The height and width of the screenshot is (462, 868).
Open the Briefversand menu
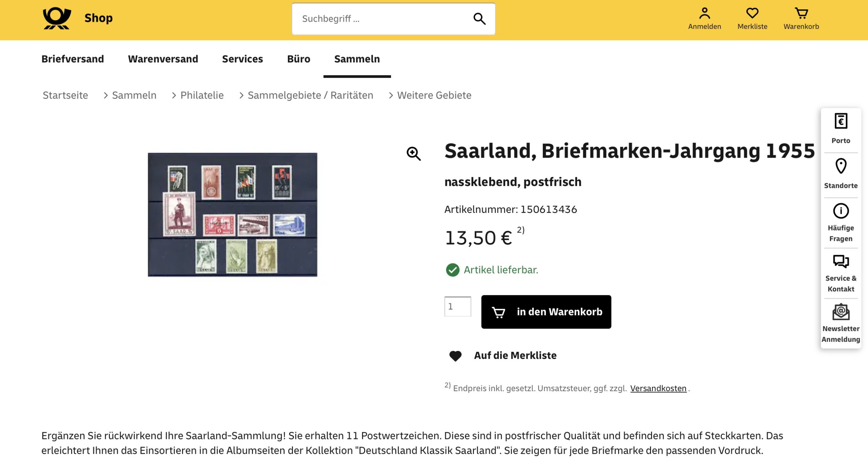point(73,59)
